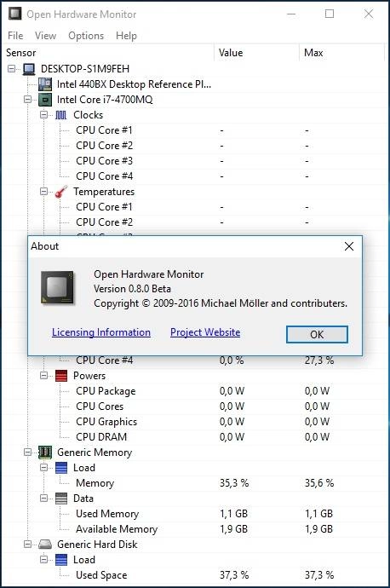Open the Licensing Information link

click(x=101, y=332)
